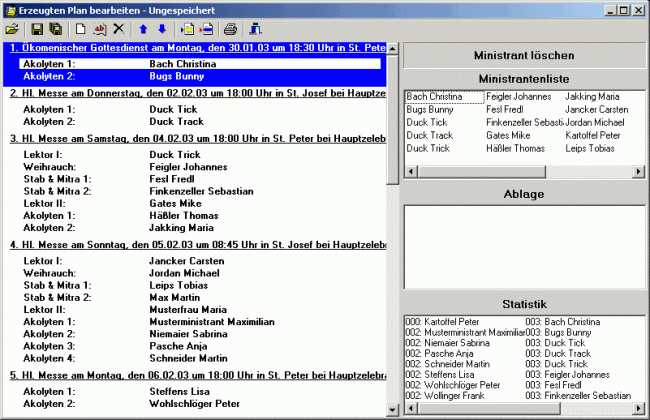
Task: Click plan list scroll-down arrow
Action: 392,410
